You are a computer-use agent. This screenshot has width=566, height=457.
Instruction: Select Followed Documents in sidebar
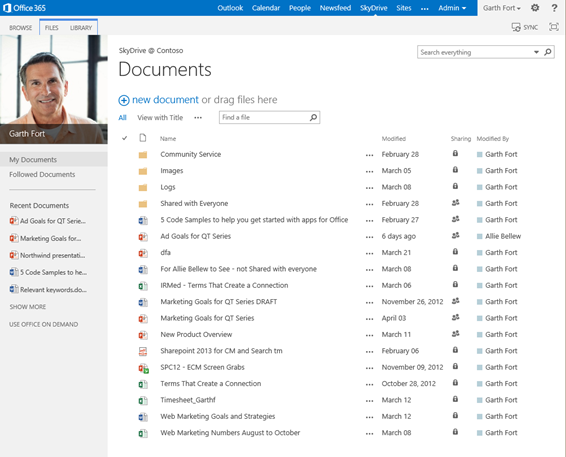tap(42, 174)
